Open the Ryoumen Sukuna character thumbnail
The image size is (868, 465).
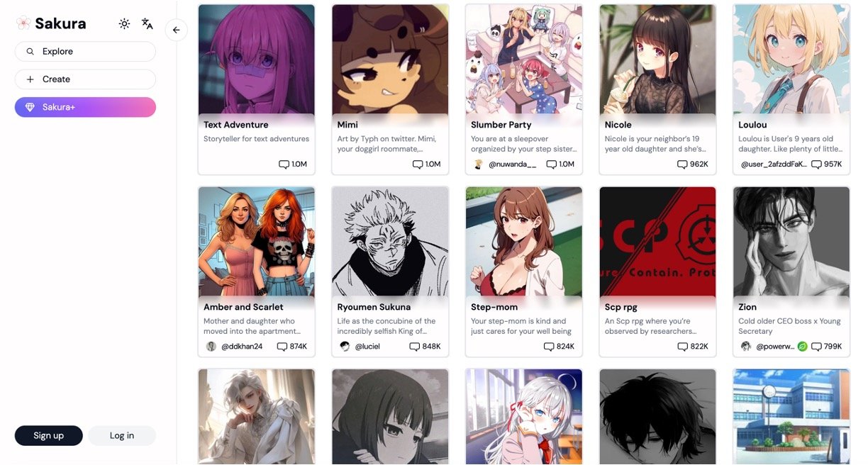pyautogui.click(x=391, y=242)
